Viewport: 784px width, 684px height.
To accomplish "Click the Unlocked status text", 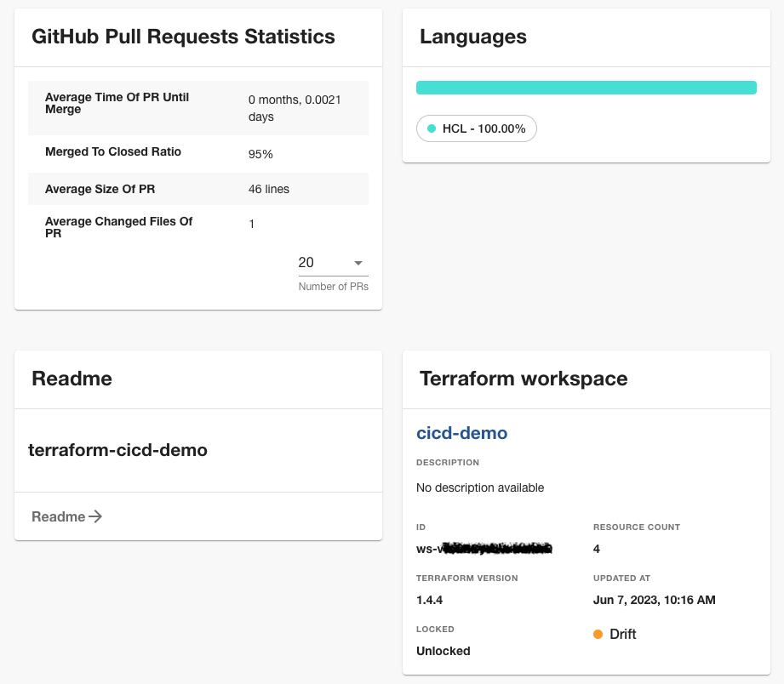I will click(443, 651).
